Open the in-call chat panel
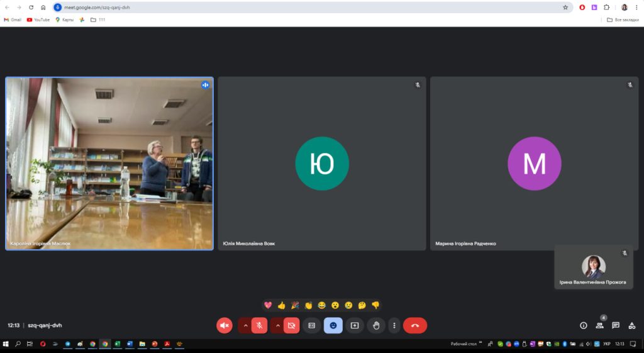 point(616,325)
